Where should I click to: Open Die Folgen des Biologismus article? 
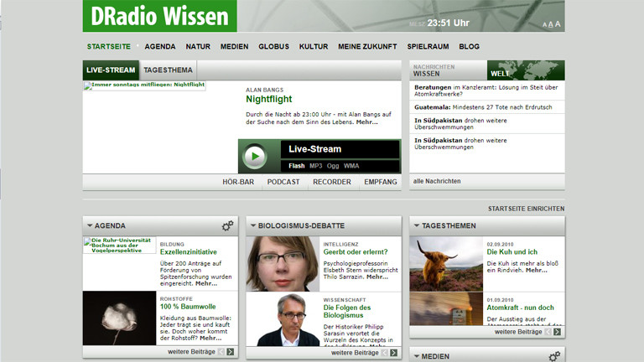(347, 312)
